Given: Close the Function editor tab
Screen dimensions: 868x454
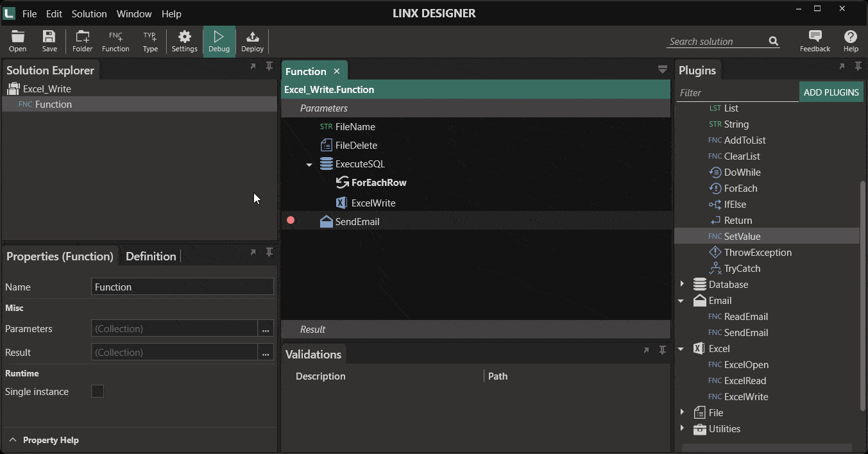Looking at the screenshot, I should pos(336,71).
